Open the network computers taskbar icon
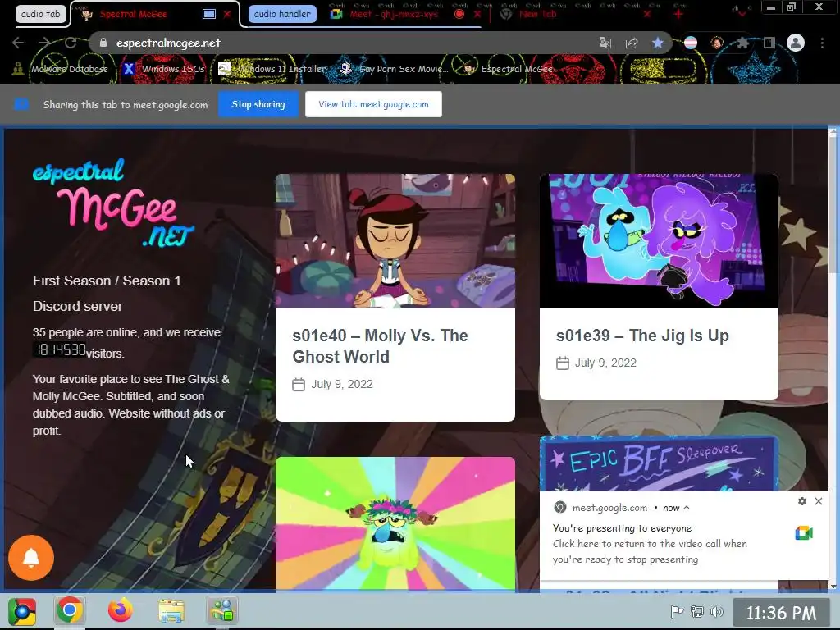840x630 pixels. pos(221,610)
